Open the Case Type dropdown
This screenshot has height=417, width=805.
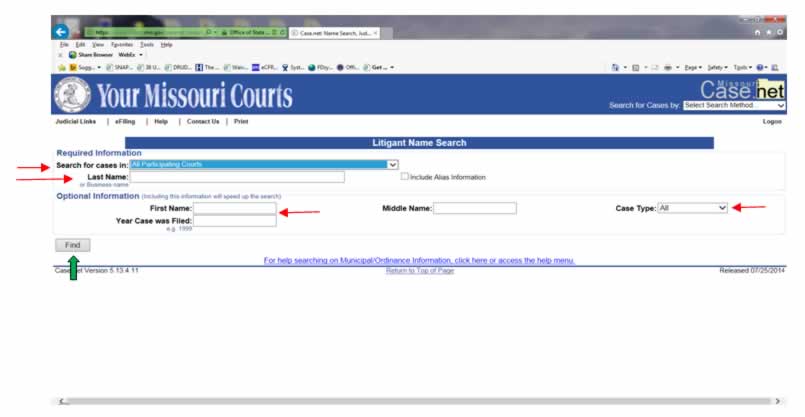pyautogui.click(x=692, y=208)
